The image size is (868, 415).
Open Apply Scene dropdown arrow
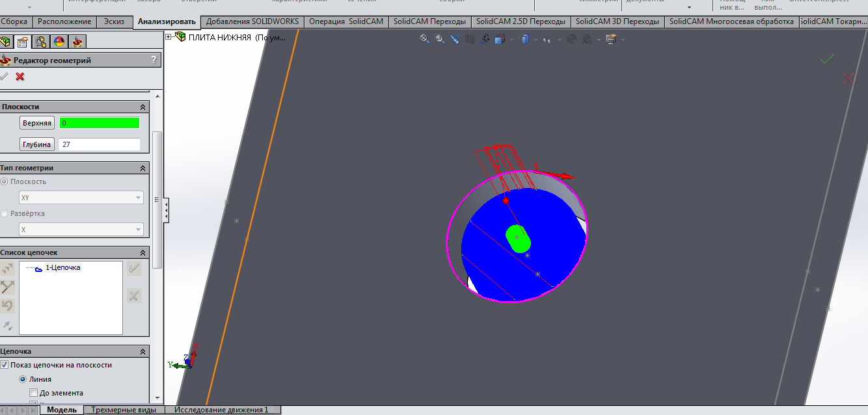[599, 40]
